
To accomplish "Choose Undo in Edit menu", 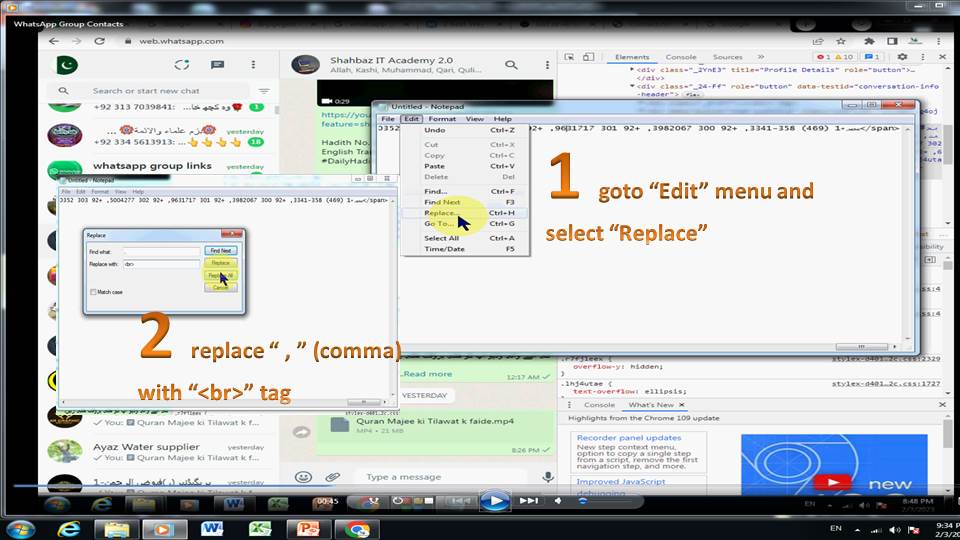I will click(465, 130).
